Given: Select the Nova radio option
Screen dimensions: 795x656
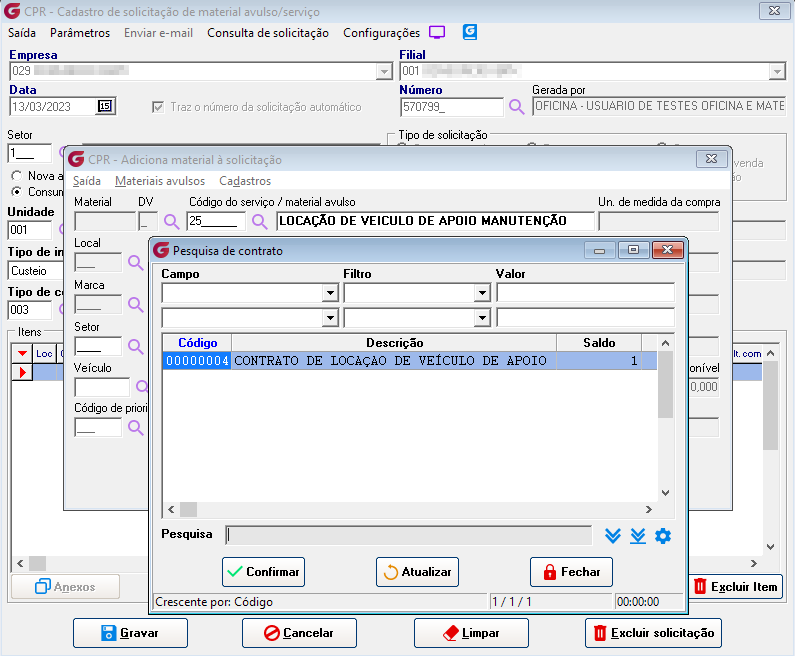Looking at the screenshot, I should pyautogui.click(x=17, y=176).
